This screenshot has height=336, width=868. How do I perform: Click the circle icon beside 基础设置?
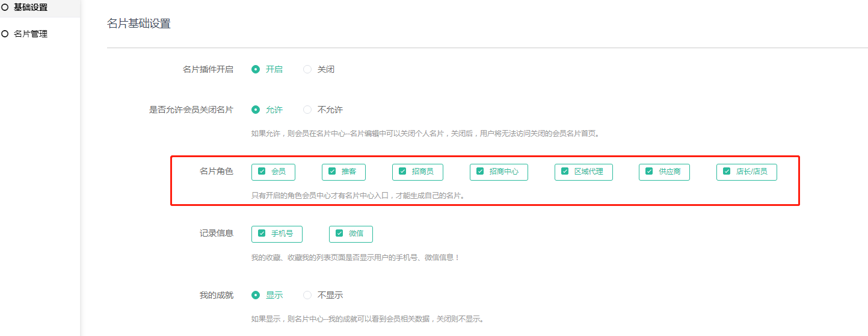[5, 7]
